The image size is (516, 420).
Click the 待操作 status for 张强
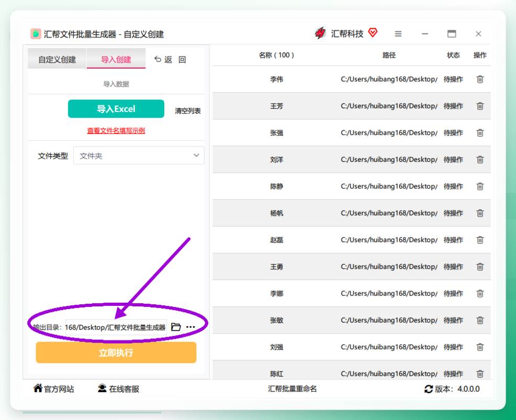coord(453,132)
